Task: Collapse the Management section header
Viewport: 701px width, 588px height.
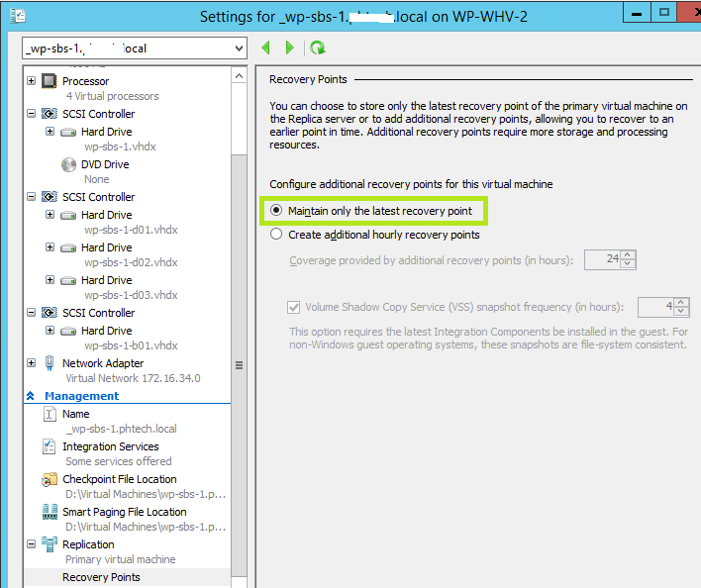Action: (x=30, y=396)
